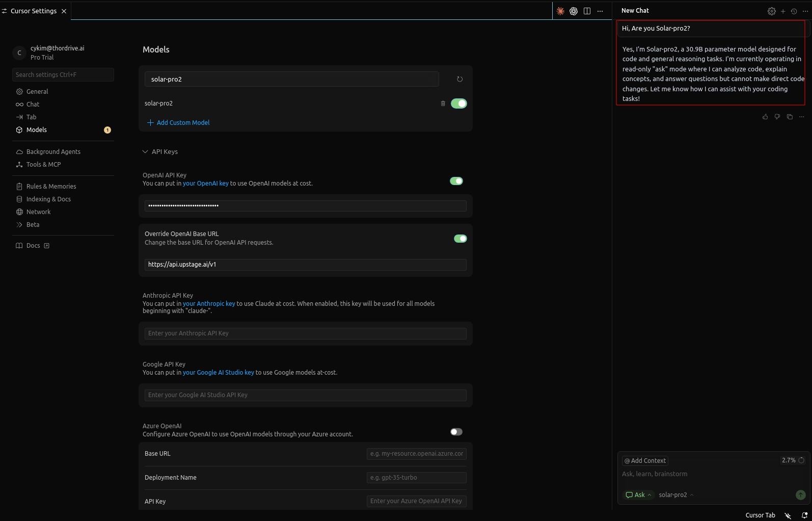Disable the OpenAI API Key toggle

(x=456, y=181)
